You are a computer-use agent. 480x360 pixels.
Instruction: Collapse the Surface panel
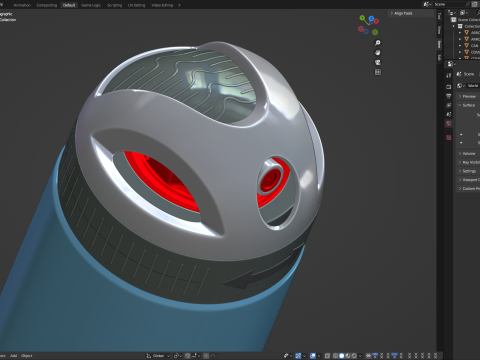[x=468, y=105]
